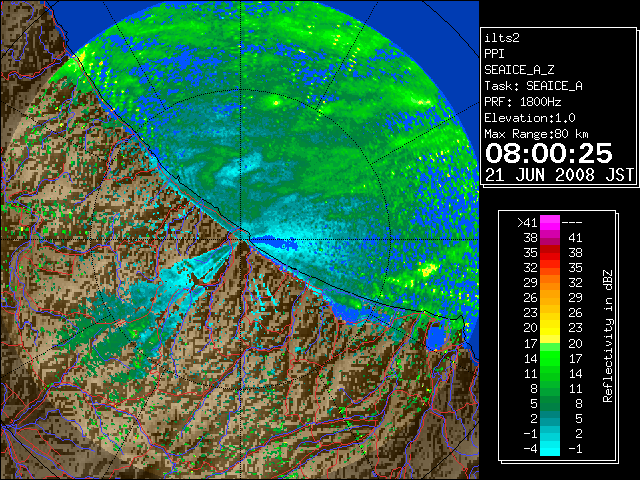Pick the red 35 dBZ legend swatch
Screen dimensions: 640x480
click(550, 253)
